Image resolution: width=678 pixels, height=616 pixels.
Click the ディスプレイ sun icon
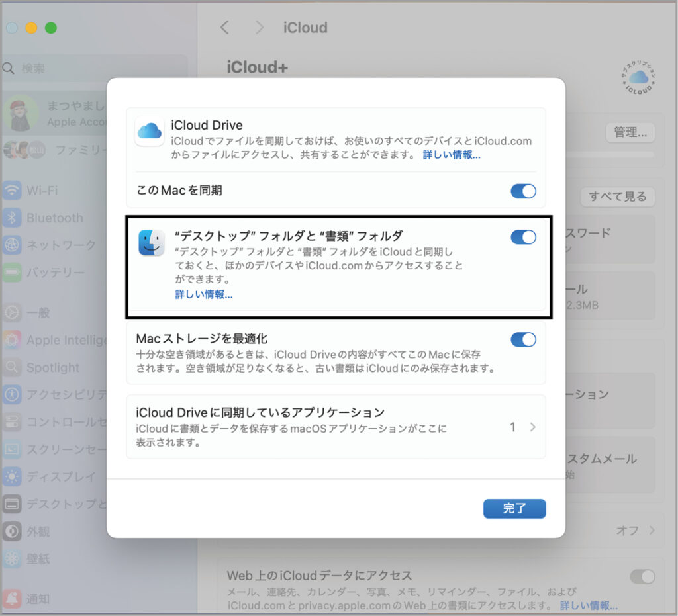point(12,476)
